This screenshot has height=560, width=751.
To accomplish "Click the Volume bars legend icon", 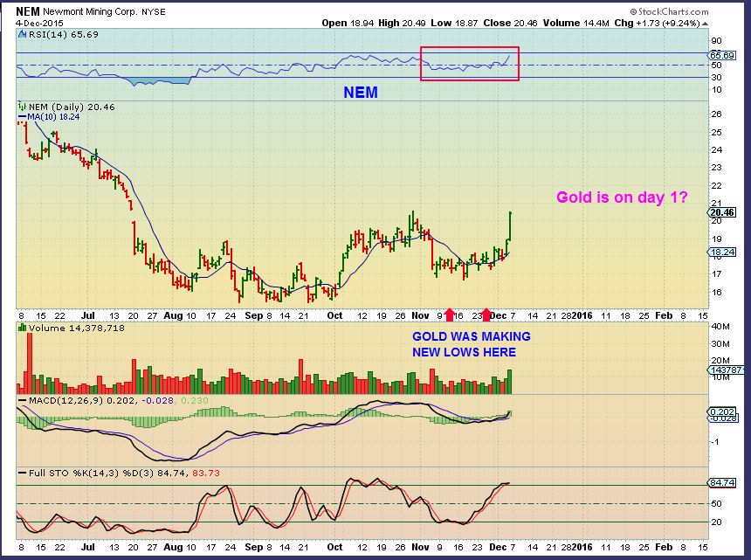I will click(x=22, y=328).
